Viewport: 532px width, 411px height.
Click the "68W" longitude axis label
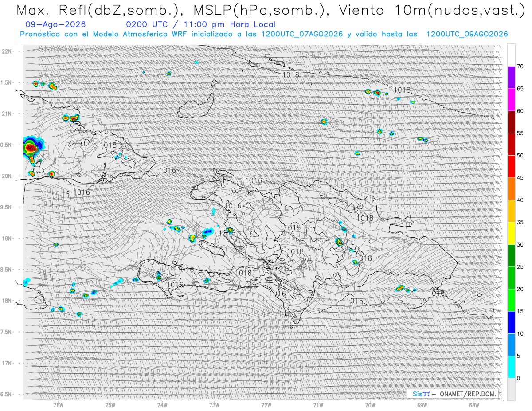coord(474,405)
